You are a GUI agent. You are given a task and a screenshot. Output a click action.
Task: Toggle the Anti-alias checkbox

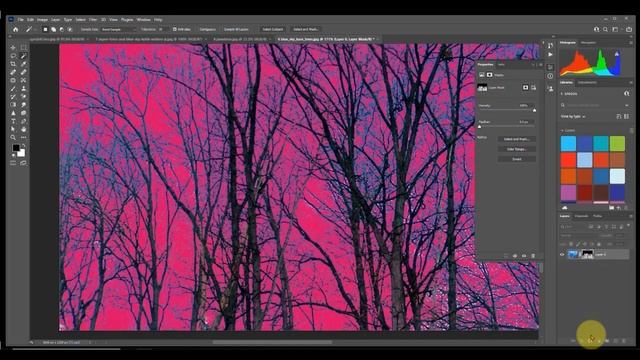click(x=175, y=29)
